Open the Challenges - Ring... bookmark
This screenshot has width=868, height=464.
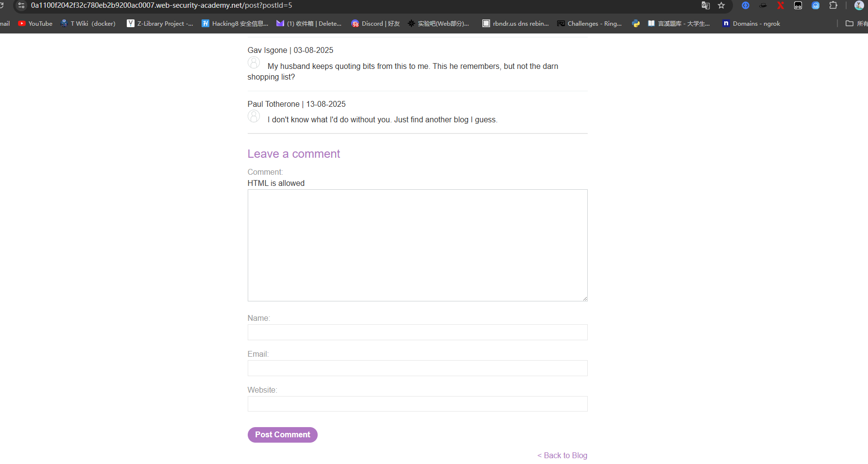click(x=589, y=23)
